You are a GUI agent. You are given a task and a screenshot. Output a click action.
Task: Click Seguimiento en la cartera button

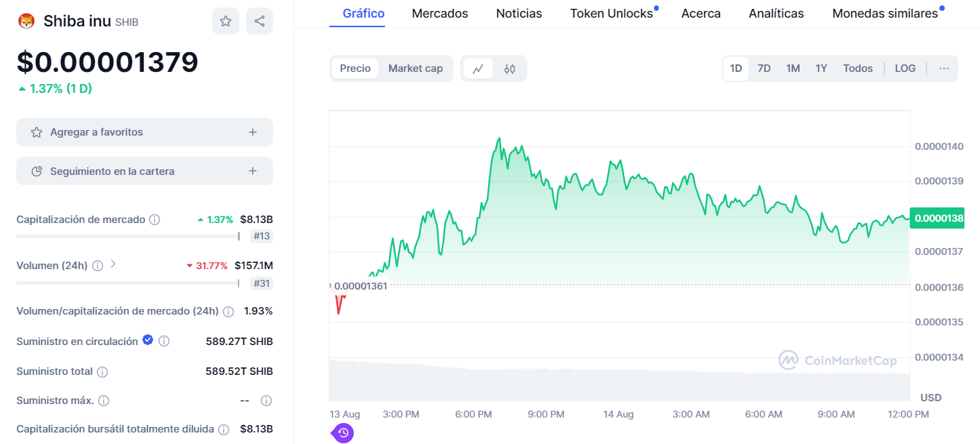[144, 171]
